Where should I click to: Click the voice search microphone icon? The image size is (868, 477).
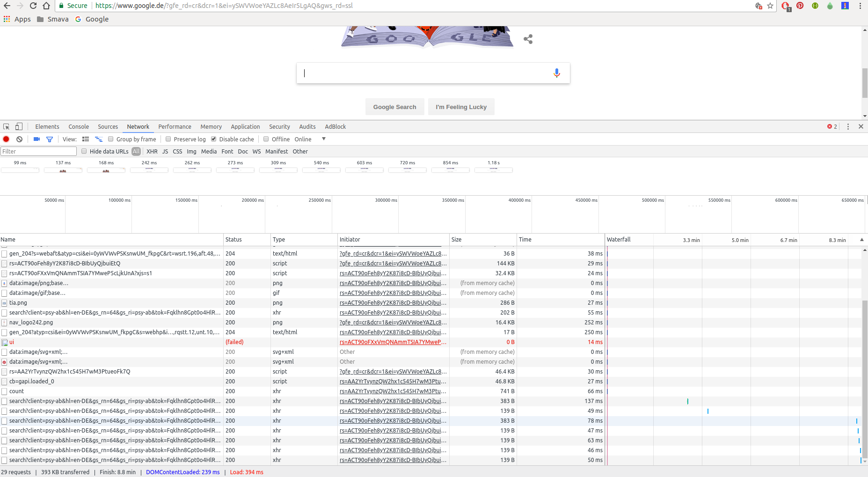556,73
